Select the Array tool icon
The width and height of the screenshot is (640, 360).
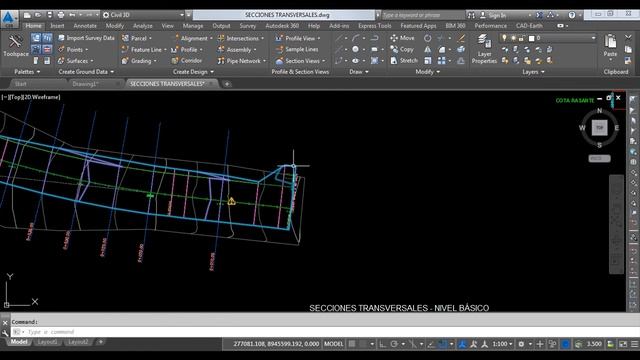click(442, 61)
